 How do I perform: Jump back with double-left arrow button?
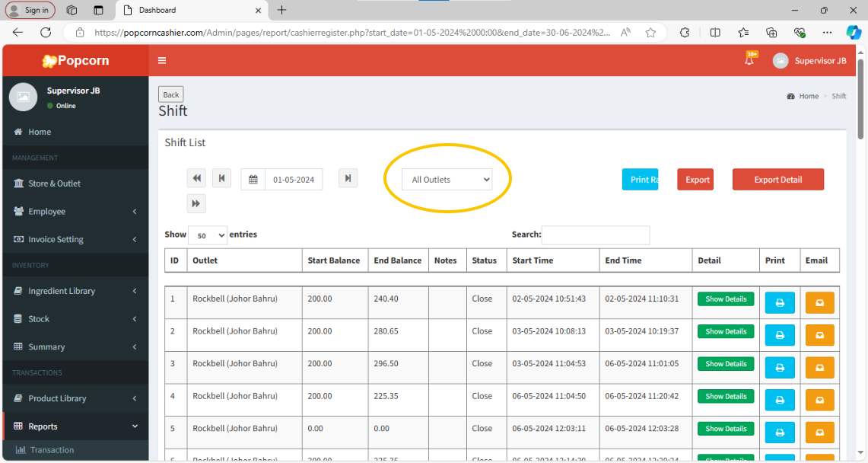click(196, 178)
